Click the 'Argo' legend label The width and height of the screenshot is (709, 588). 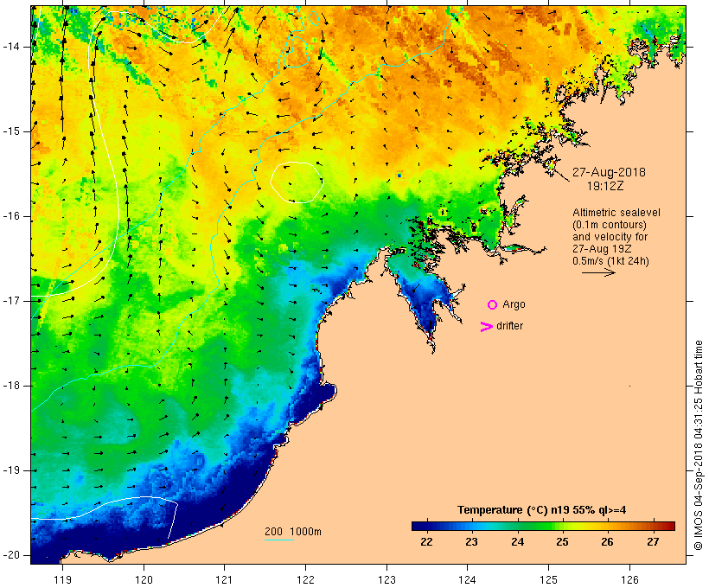514,305
